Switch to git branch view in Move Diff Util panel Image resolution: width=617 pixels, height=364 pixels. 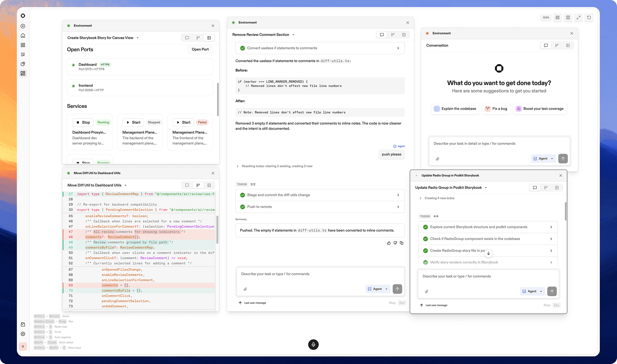point(198,185)
